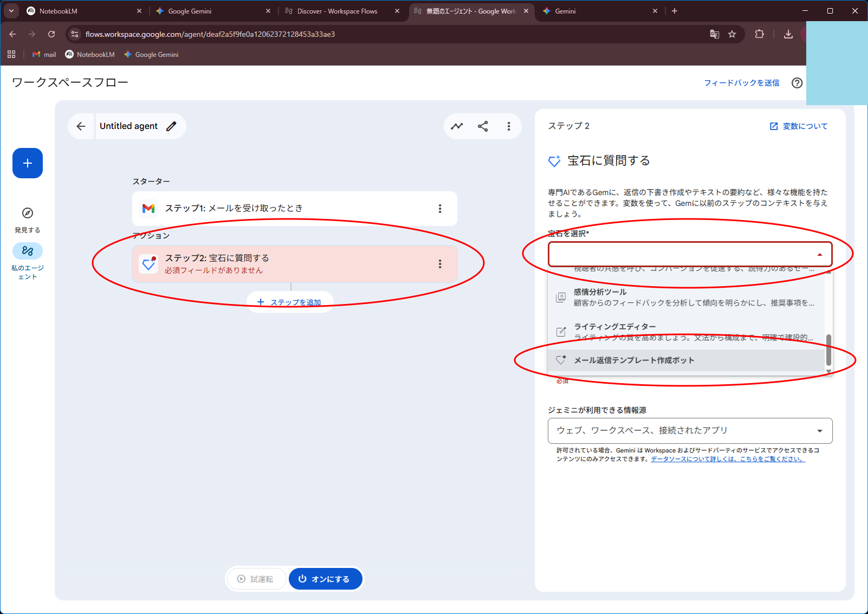Viewport: 868px width, 614px height.
Task: Open フィードバックを送信 link
Action: (741, 83)
